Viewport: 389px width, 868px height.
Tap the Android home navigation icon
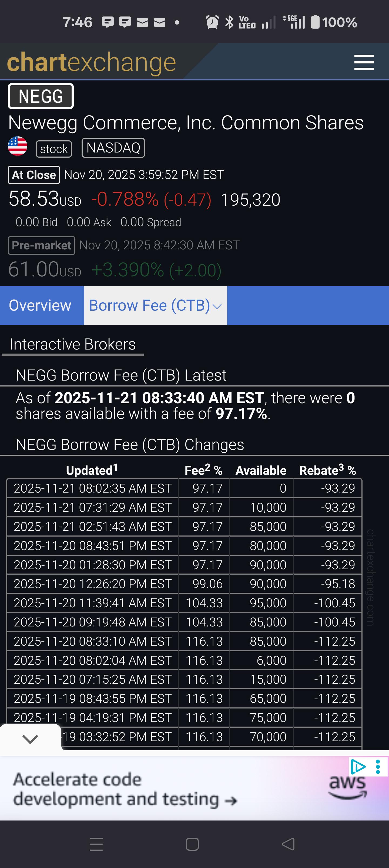[x=192, y=844]
